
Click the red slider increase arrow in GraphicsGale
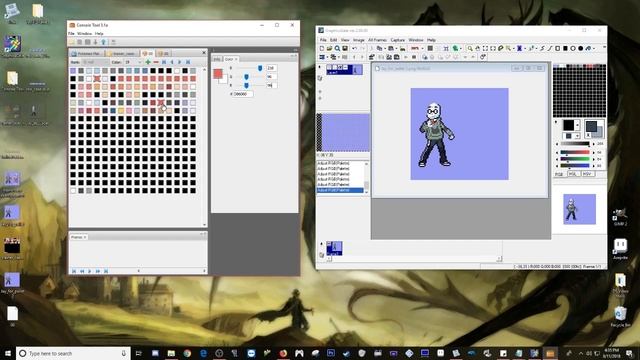pyautogui.click(x=593, y=153)
